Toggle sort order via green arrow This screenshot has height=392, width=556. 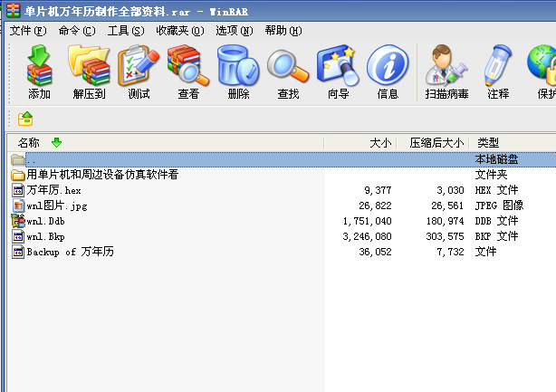tap(56, 143)
